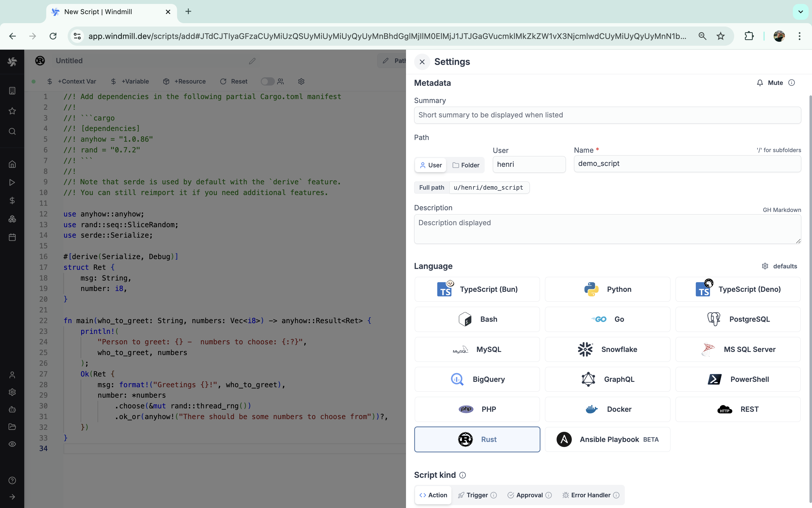The image size is (812, 508).
Task: Open editor settings gear in code toolbar
Action: click(301, 81)
